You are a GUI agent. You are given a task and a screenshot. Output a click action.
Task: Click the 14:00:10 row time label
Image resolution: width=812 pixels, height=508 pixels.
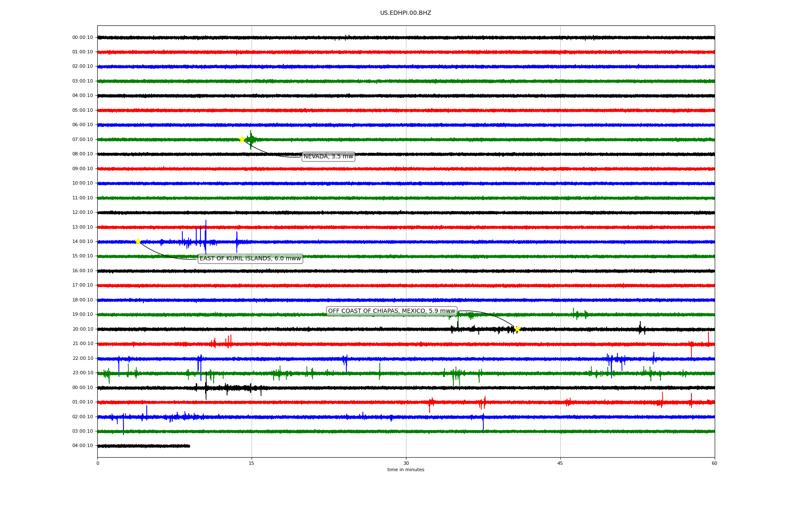[82, 241]
